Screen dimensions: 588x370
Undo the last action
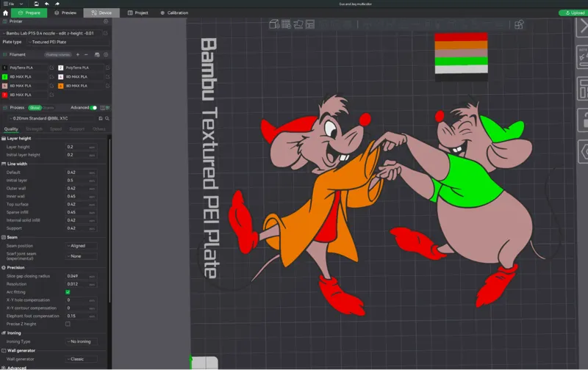pyautogui.click(x=46, y=4)
